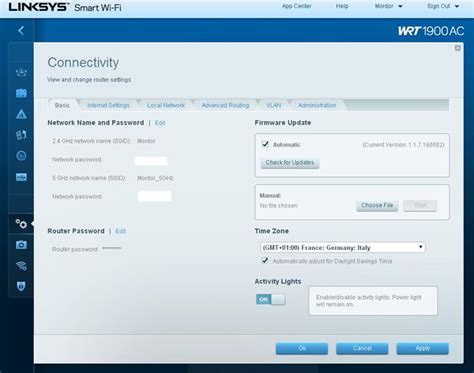Switch to the Administration tab
This screenshot has width=474, height=373.
pos(317,105)
